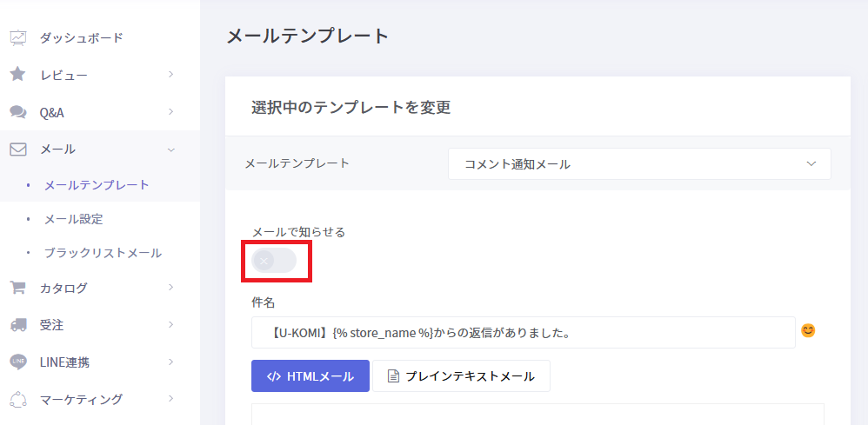The width and height of the screenshot is (868, 425).
Task: Click the mail envelope icon
Action: (x=18, y=149)
